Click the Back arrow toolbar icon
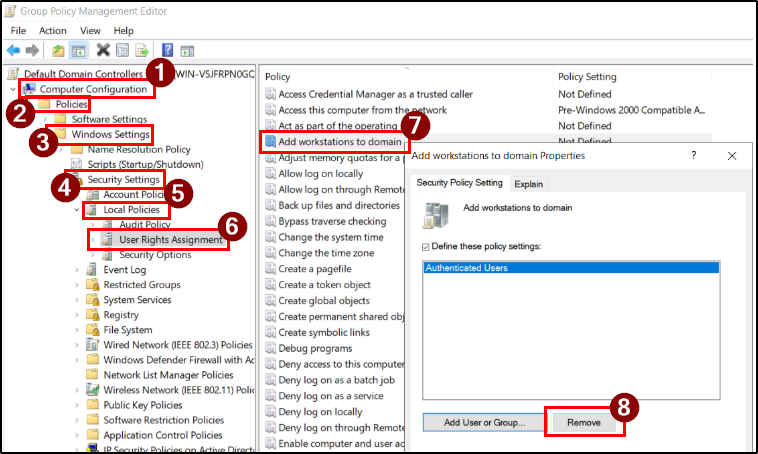758x454 pixels. pos(13,50)
